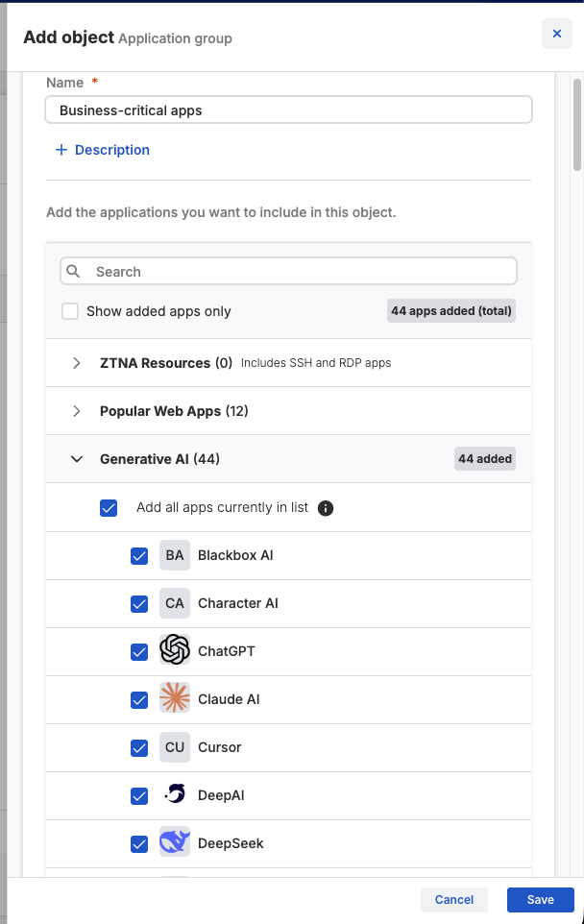The height and width of the screenshot is (924, 584).
Task: Click the Character AI 'CA' icon
Action: coord(175,603)
